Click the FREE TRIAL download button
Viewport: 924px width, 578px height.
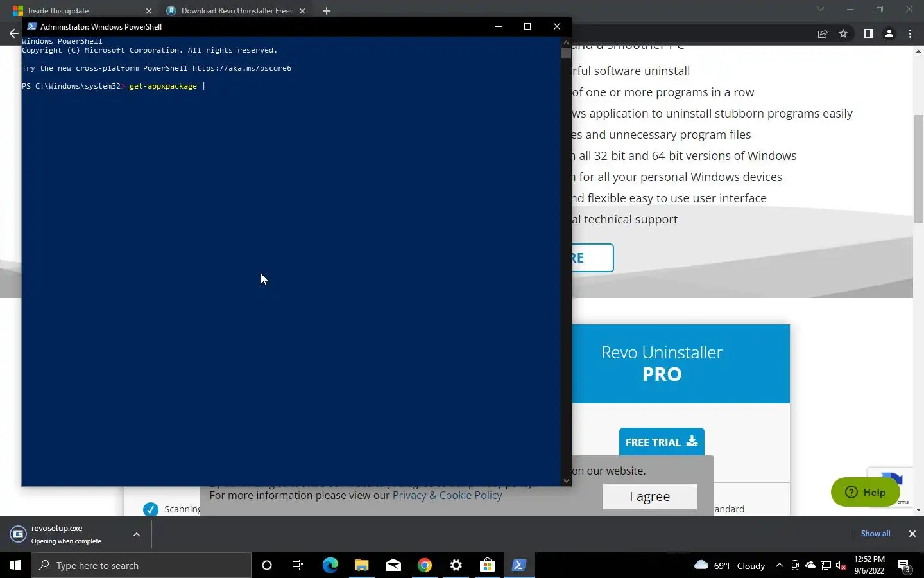tap(662, 442)
